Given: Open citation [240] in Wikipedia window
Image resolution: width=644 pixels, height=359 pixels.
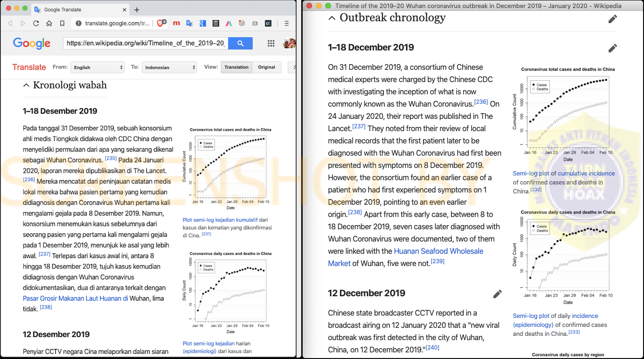Looking at the screenshot, I should coord(432,348).
